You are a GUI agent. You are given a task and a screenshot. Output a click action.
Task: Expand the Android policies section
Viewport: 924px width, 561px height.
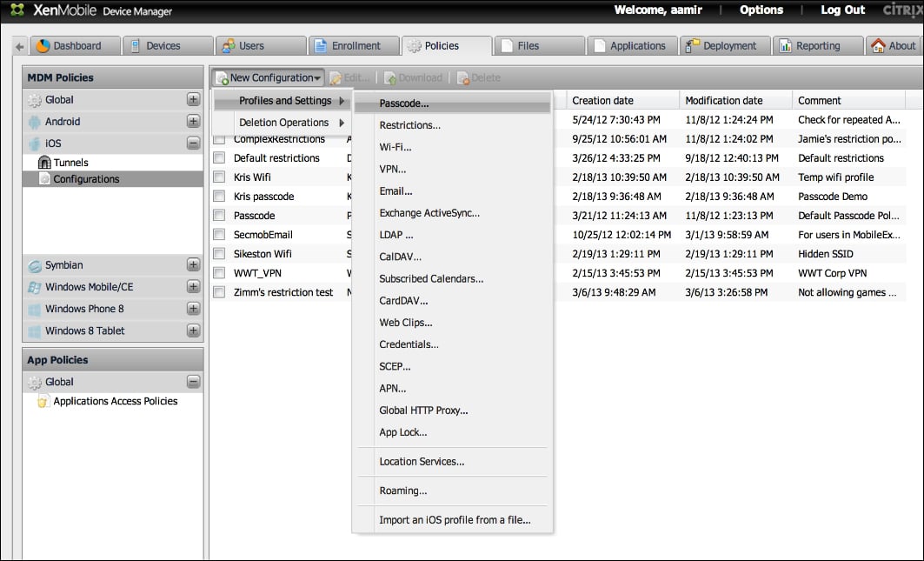tap(193, 122)
